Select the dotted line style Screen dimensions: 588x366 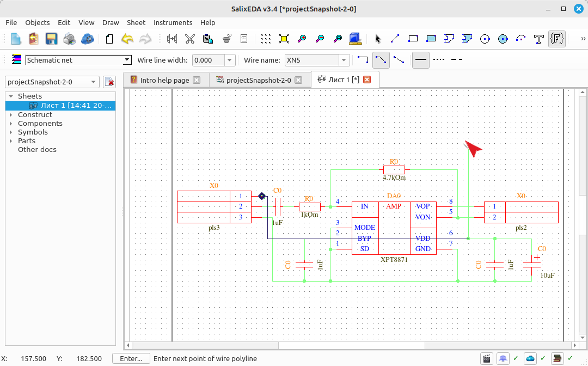click(439, 59)
